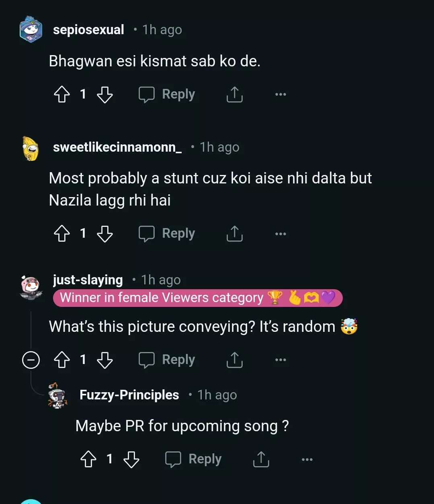This screenshot has height=504, width=434.
Task: Open the sweetlikecinnamonn_ username link
Action: (117, 147)
